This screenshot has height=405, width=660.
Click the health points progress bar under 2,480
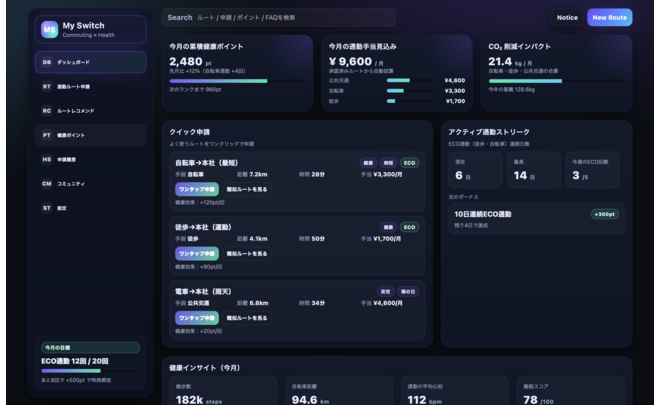click(237, 81)
